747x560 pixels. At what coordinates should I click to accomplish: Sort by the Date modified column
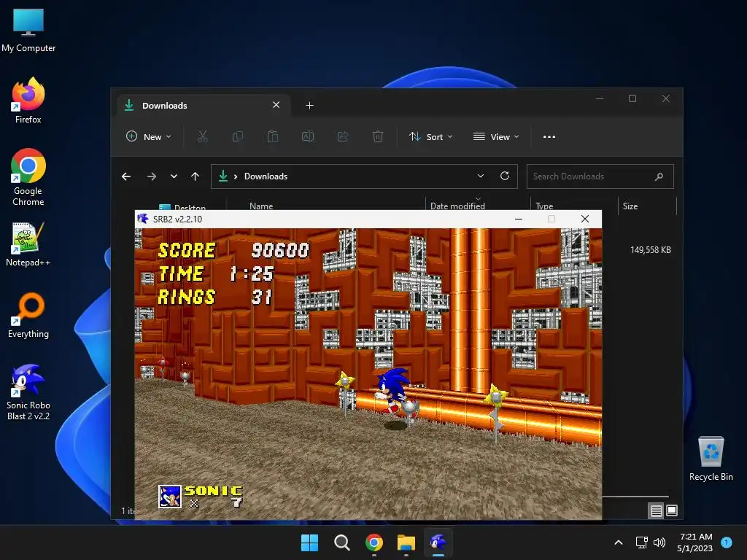pos(457,206)
